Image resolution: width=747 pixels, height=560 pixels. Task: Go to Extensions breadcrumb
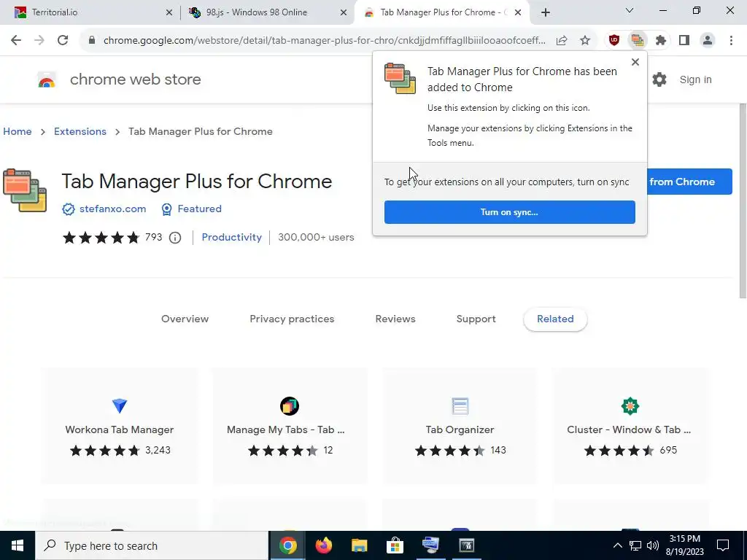pos(80,131)
